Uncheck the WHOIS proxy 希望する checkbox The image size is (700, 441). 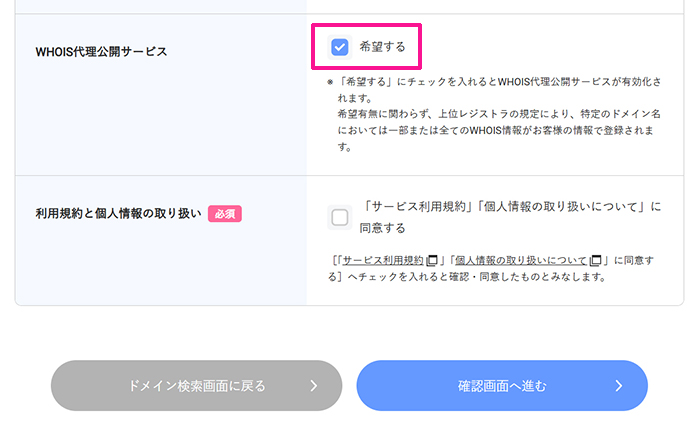point(340,47)
